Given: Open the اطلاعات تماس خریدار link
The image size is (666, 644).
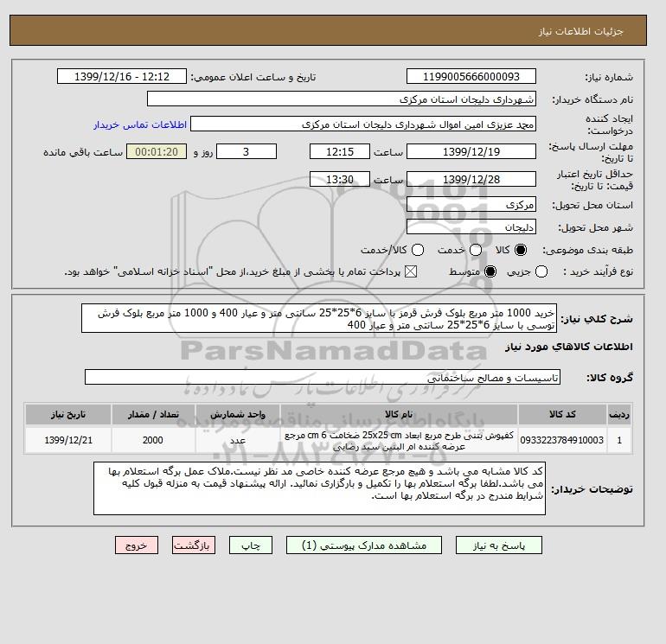Looking at the screenshot, I should (x=140, y=124).
